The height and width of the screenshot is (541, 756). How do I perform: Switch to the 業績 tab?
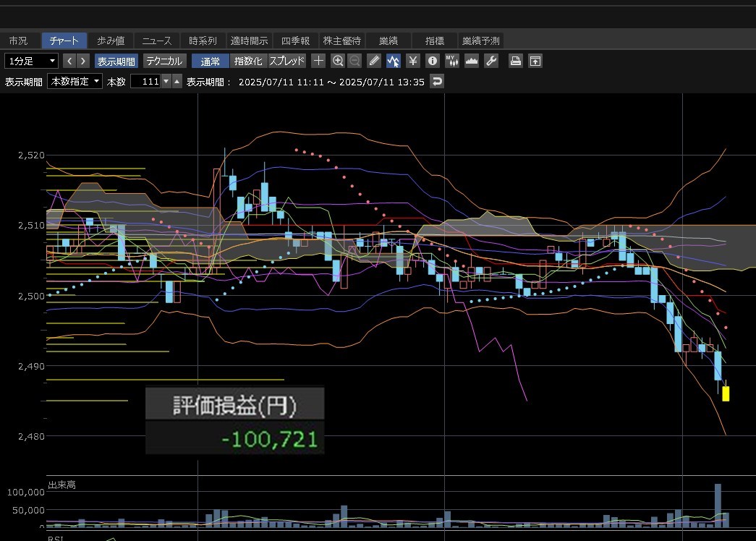tap(388, 41)
